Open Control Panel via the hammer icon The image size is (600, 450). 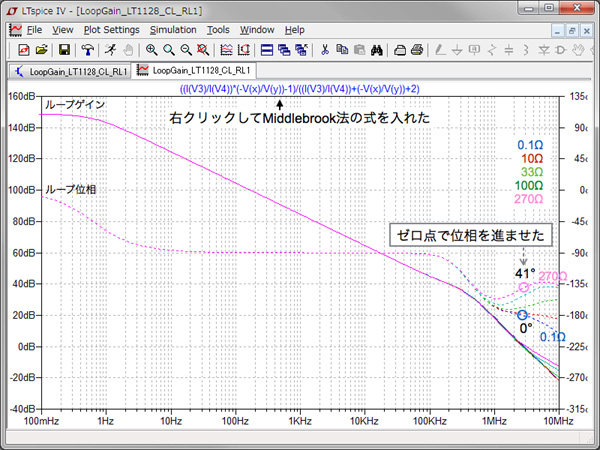click(86, 49)
